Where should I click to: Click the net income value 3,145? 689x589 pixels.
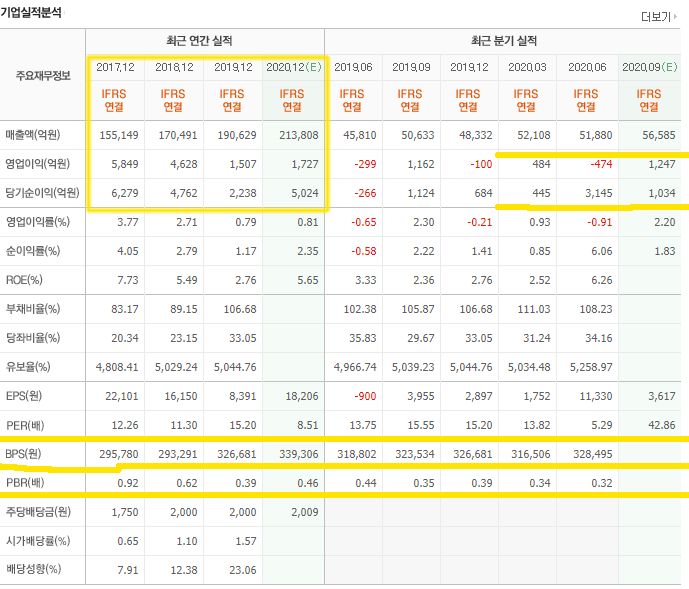point(598,193)
